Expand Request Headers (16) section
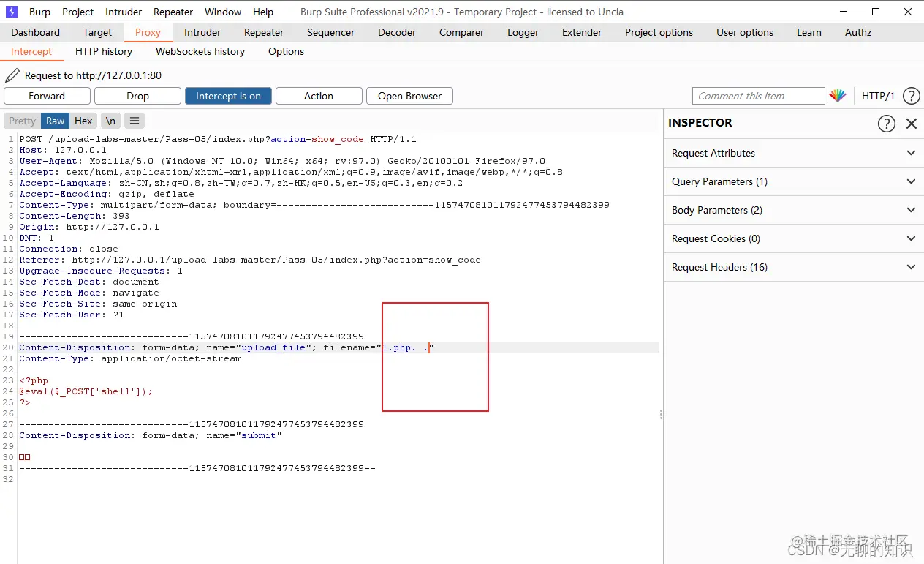This screenshot has height=564, width=924. tap(793, 267)
